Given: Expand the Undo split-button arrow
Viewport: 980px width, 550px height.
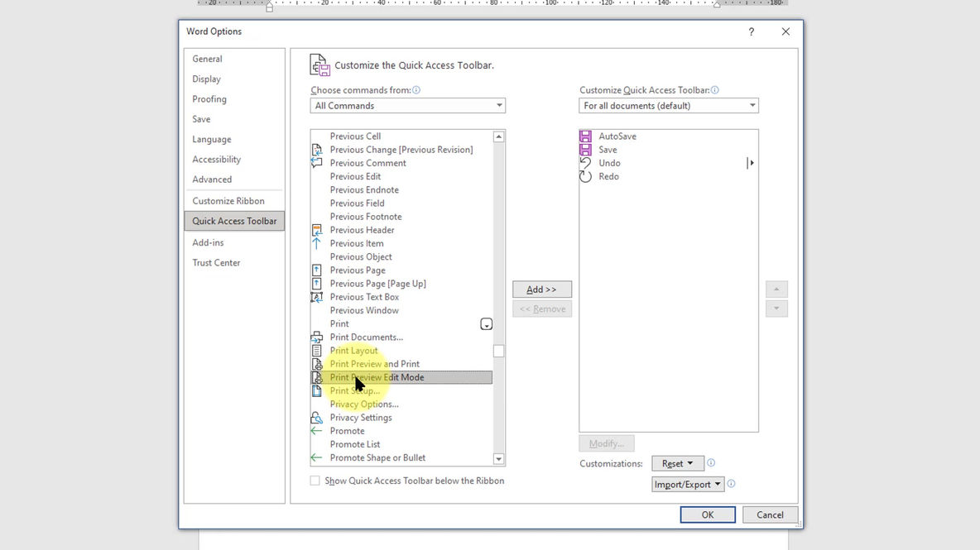Looking at the screenshot, I should tap(751, 163).
